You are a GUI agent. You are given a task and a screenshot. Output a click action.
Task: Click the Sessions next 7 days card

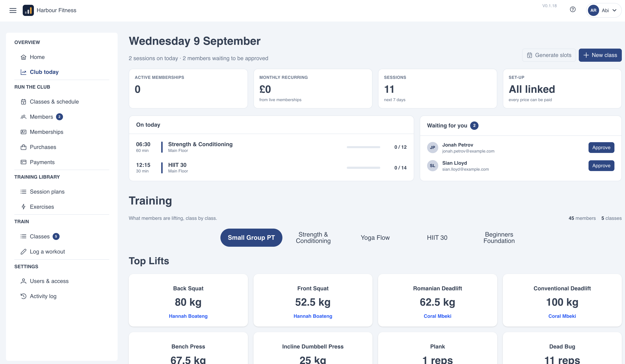click(x=437, y=89)
